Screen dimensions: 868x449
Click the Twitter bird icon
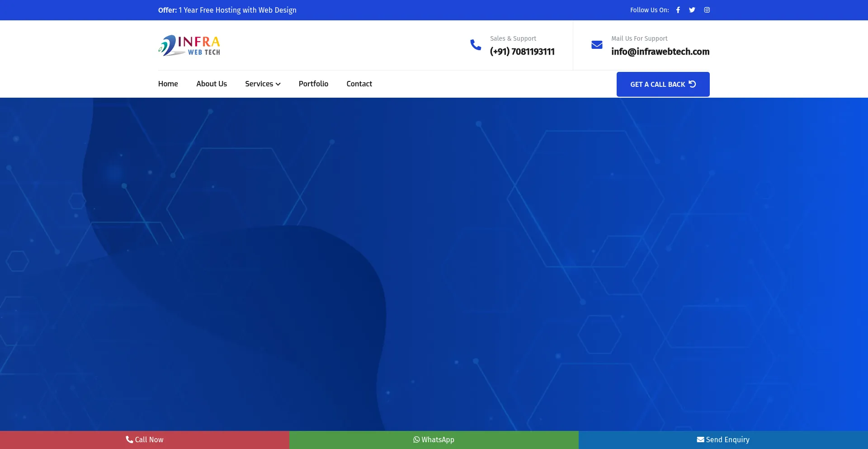click(x=692, y=10)
